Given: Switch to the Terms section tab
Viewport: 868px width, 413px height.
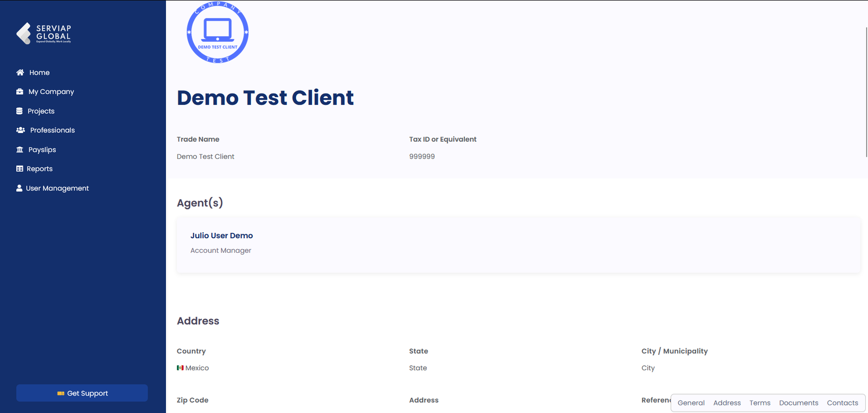Looking at the screenshot, I should click(x=759, y=403).
